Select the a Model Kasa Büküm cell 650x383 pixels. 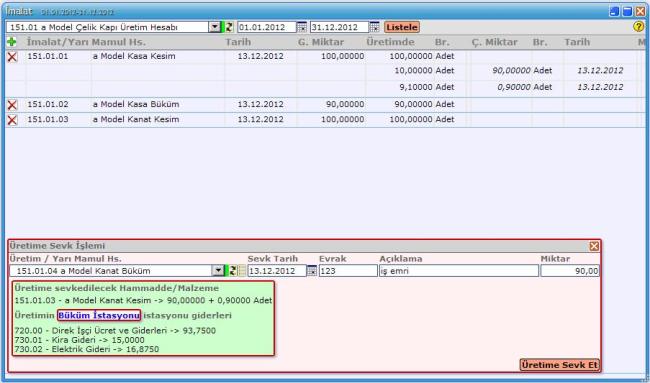(x=136, y=104)
